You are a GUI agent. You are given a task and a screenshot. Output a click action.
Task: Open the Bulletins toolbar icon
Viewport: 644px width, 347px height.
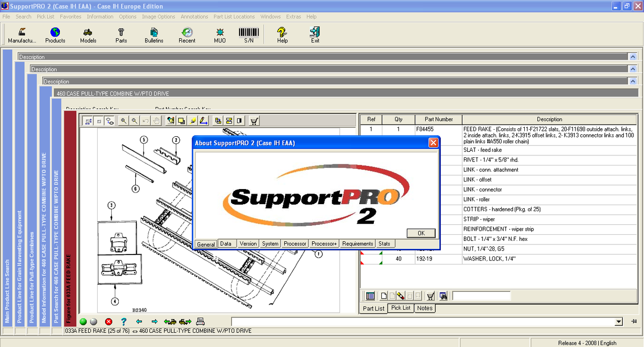[154, 35]
